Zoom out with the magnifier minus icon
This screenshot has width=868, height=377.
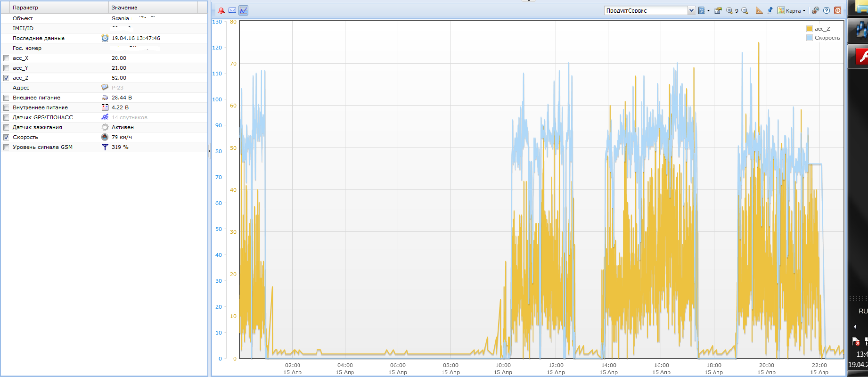tap(745, 10)
